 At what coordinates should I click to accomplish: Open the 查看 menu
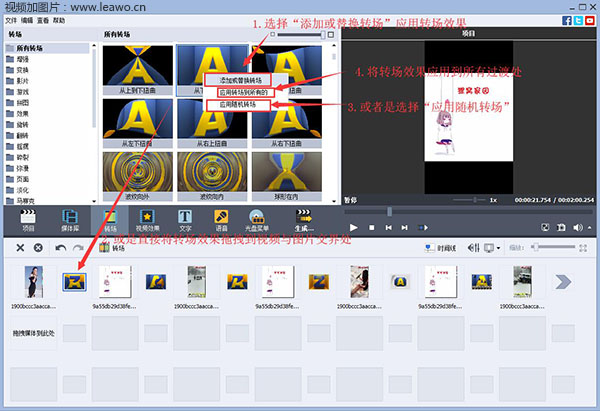(x=43, y=20)
